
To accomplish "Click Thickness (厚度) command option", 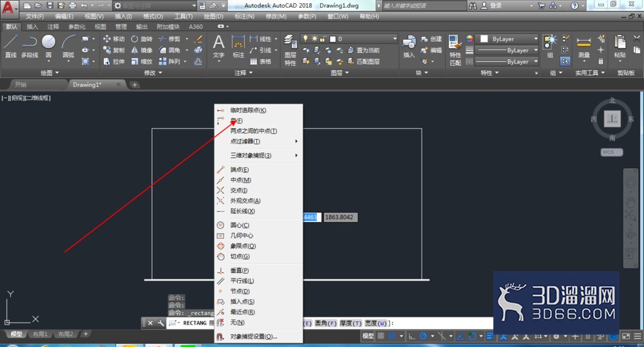I will coord(350,323).
